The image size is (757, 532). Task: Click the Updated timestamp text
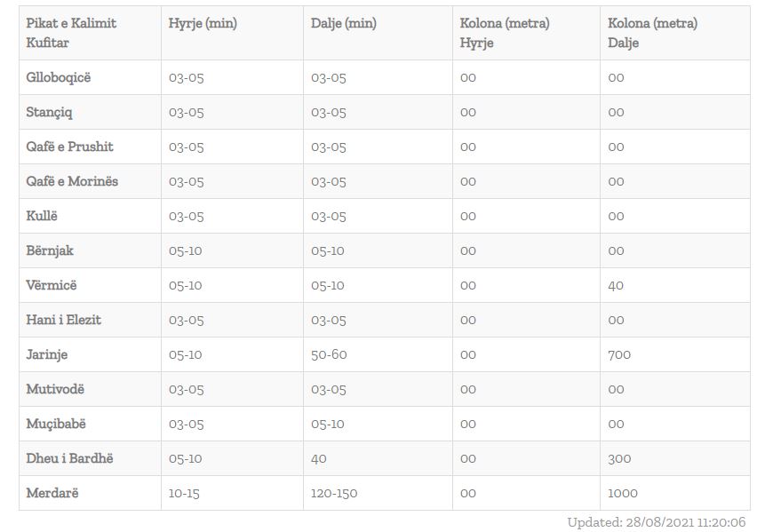tap(657, 522)
